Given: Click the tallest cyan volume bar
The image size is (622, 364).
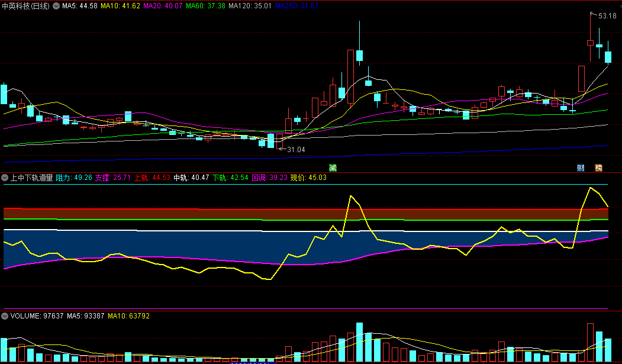Looking at the screenshot, I should [x=359, y=342].
